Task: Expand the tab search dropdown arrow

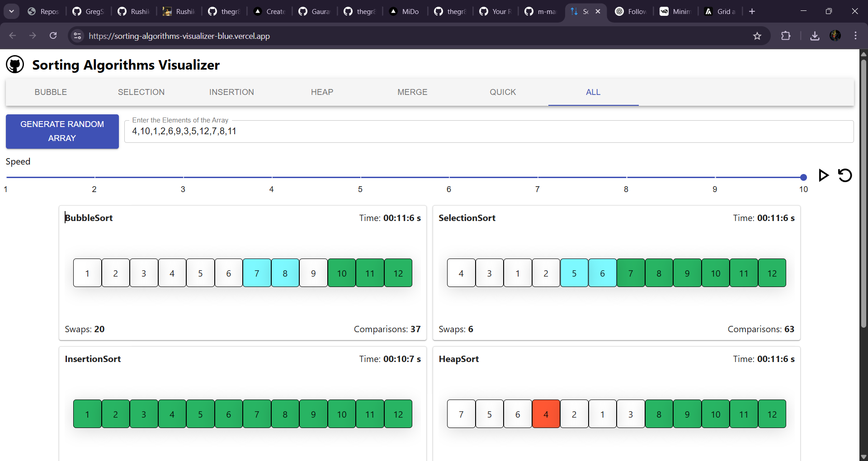Action: click(x=11, y=11)
